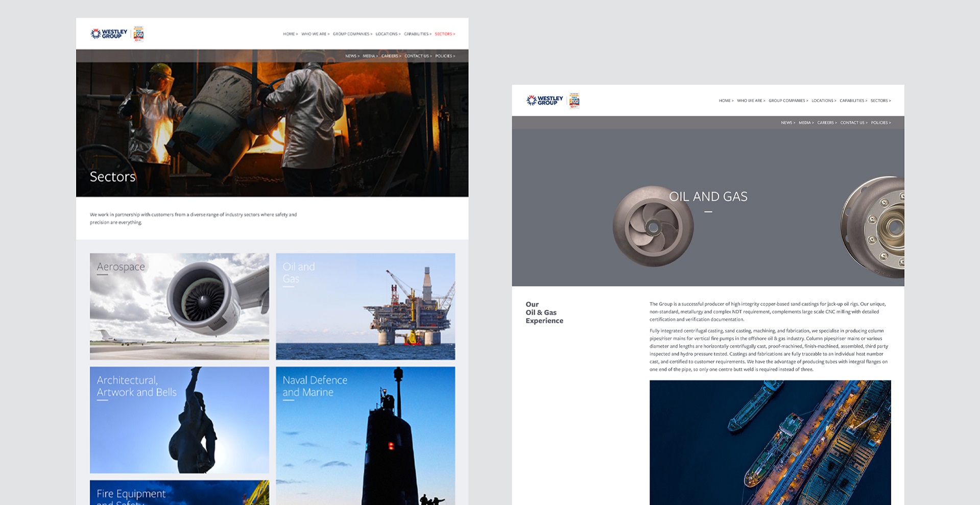
Task: Open NEWS on Oil and Gas page
Action: point(788,123)
